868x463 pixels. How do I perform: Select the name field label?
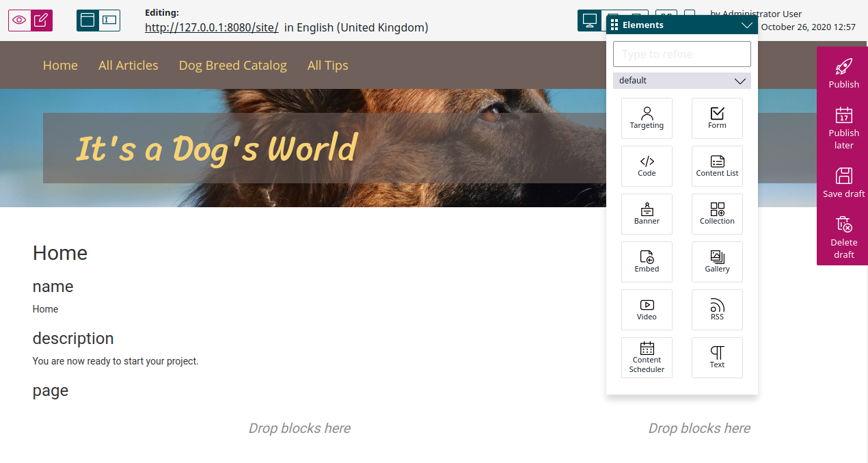[x=53, y=287]
